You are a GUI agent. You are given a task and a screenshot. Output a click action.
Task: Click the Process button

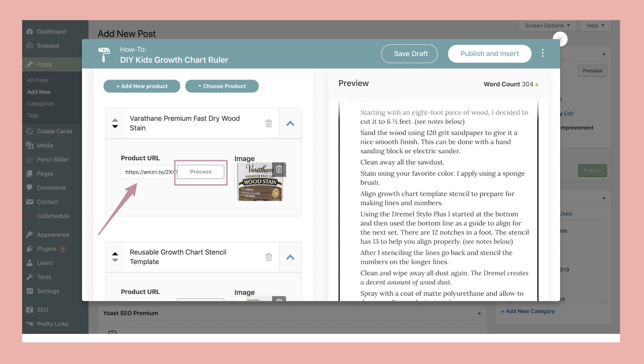200,171
